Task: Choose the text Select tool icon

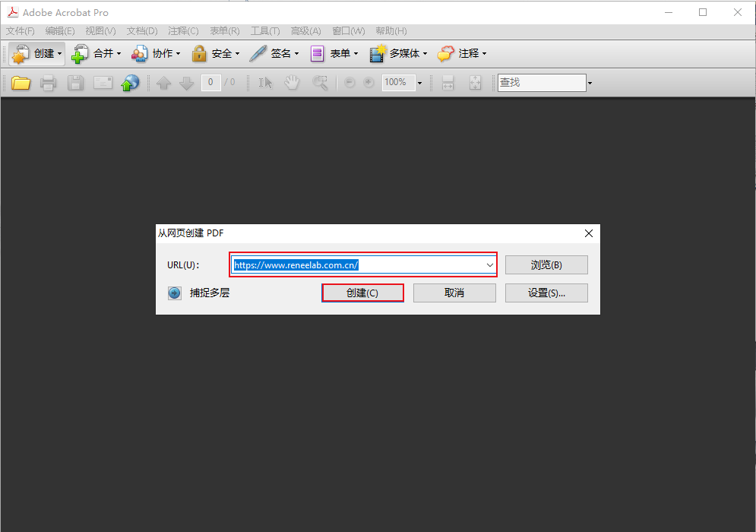Action: [265, 83]
